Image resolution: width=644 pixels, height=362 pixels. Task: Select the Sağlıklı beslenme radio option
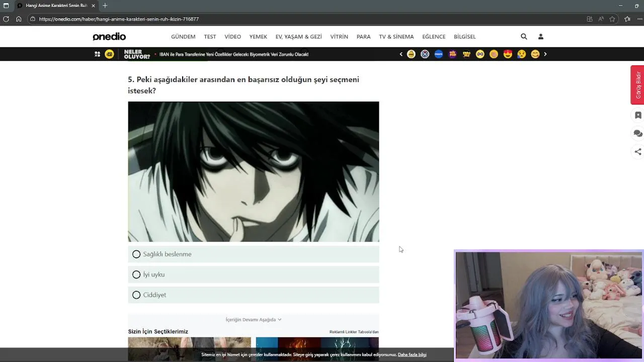click(x=254, y=254)
